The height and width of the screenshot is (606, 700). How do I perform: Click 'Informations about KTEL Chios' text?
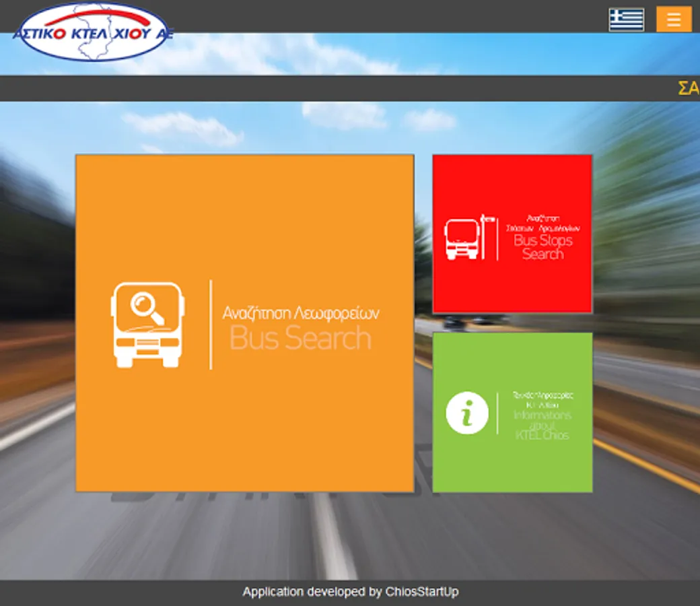(x=542, y=425)
